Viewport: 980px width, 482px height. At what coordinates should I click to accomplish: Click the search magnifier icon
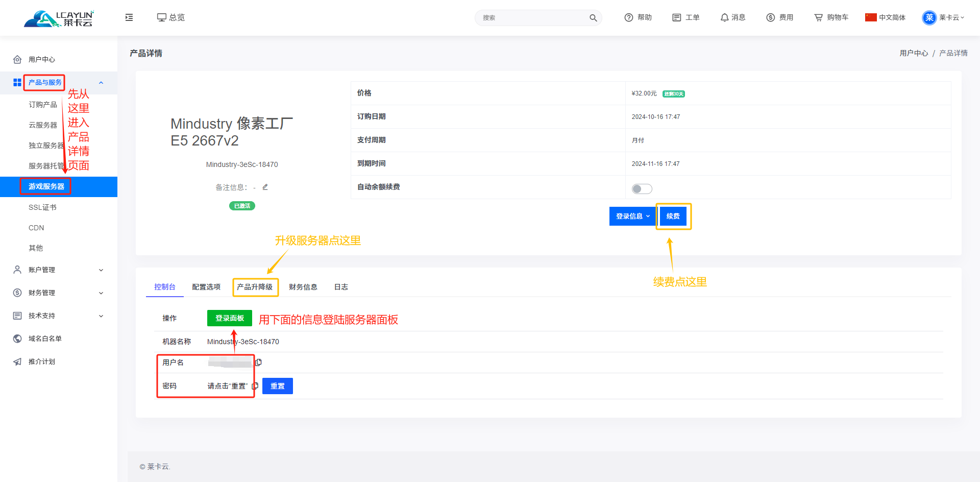tap(593, 18)
